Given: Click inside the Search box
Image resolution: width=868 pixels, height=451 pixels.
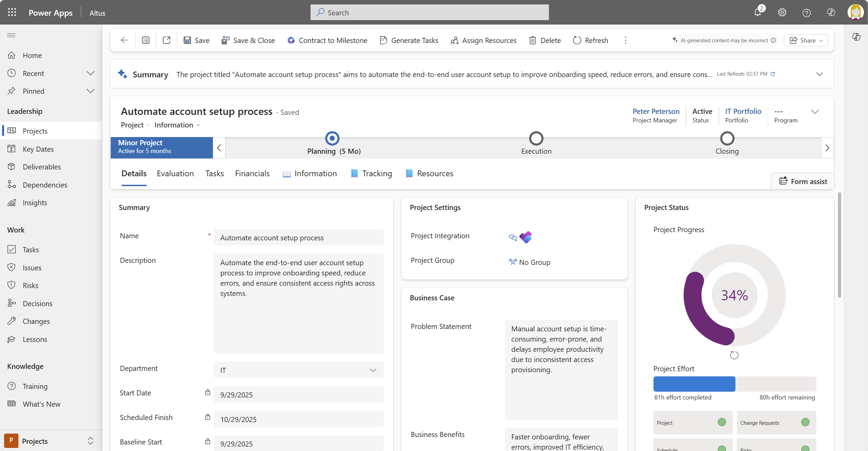Looking at the screenshot, I should [429, 12].
